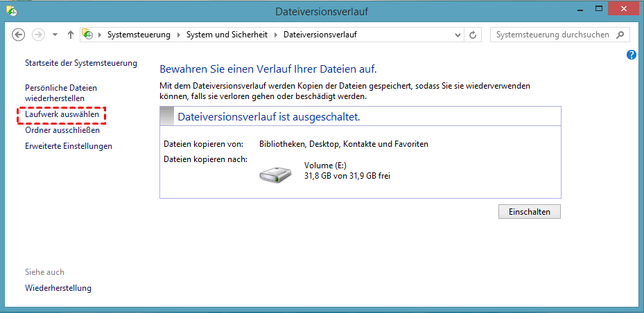Open Ordner ausschließen link

[62, 130]
